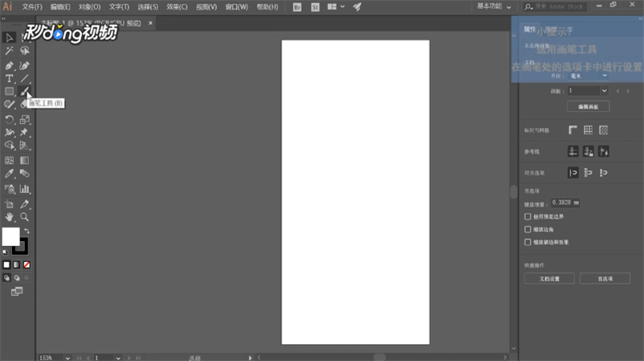Choose Draw Normal mode
The image size is (644, 361).
(x=6, y=278)
